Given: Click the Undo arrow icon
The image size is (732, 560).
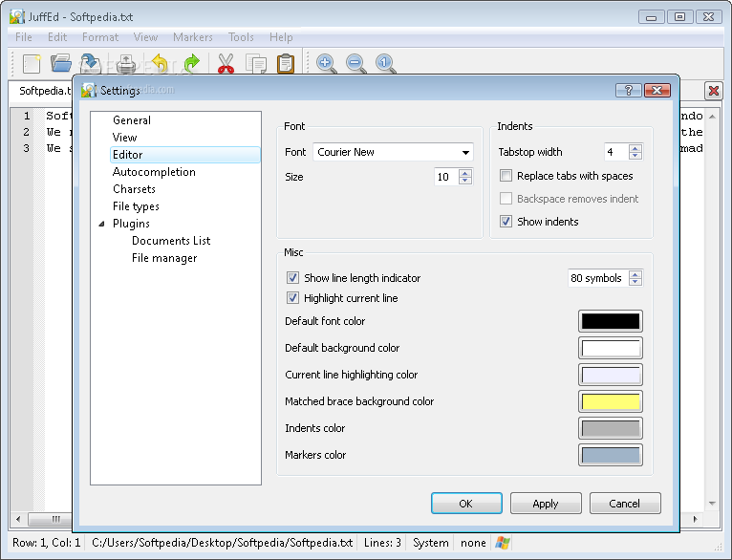Looking at the screenshot, I should click(x=161, y=63).
